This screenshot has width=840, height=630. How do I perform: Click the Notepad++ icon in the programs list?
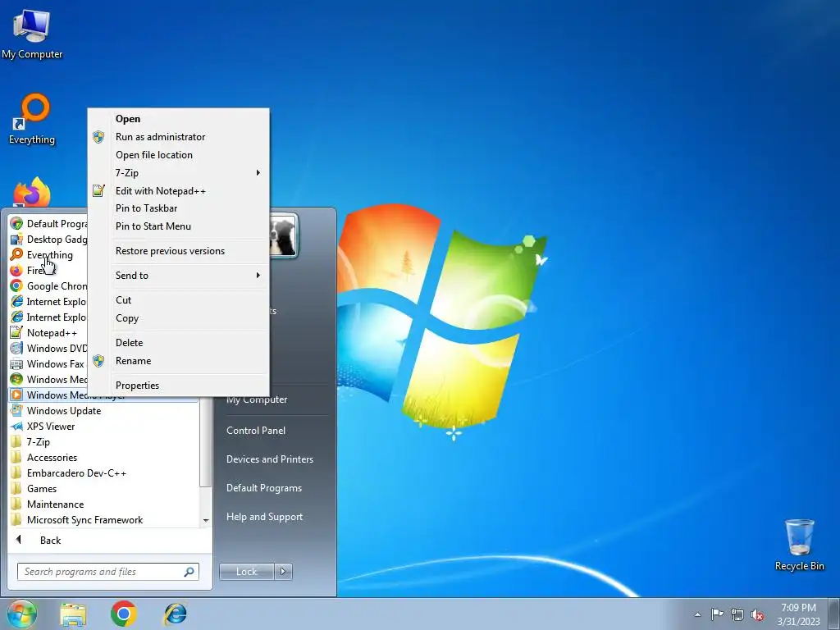16,333
